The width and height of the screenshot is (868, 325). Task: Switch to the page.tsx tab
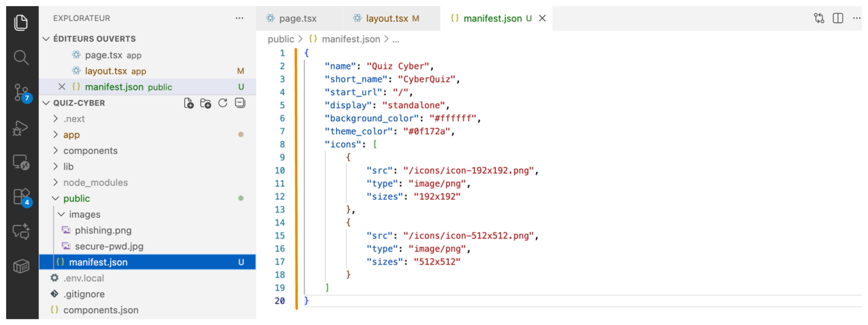pos(297,18)
